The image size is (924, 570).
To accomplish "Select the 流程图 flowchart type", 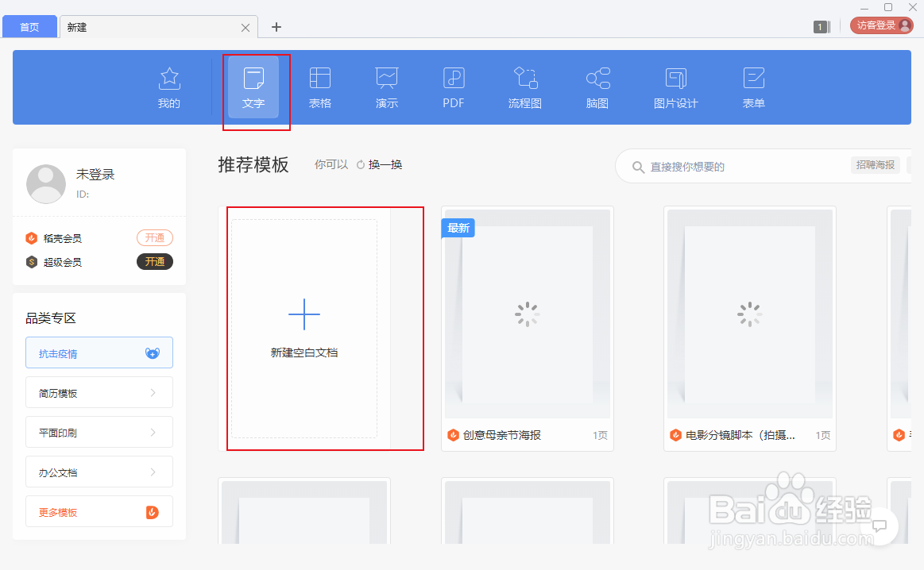I will [x=525, y=88].
